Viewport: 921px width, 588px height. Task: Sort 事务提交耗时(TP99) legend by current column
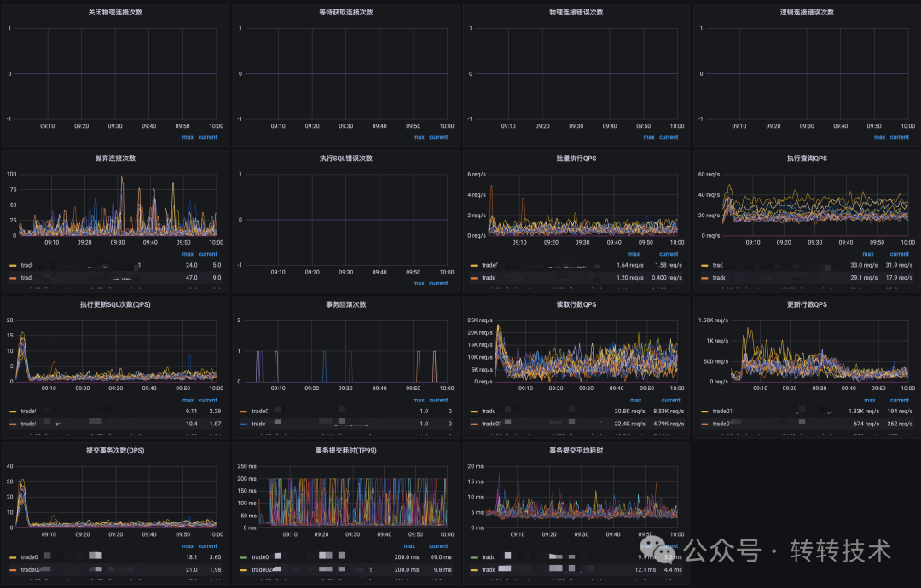pos(438,546)
